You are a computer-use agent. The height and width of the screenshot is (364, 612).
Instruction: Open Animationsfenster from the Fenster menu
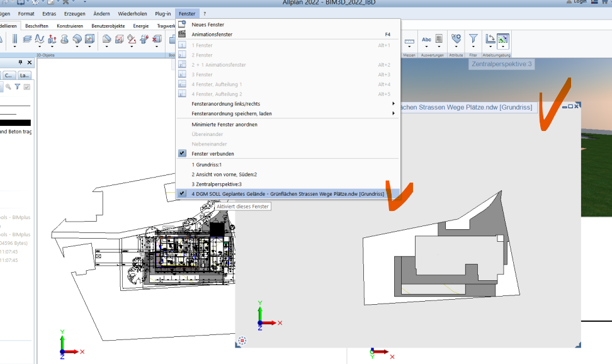[212, 35]
